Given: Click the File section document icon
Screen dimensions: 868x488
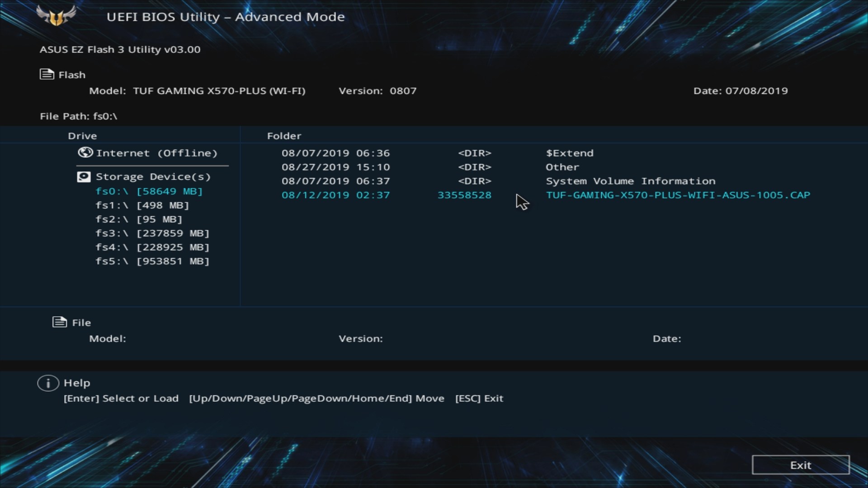Looking at the screenshot, I should [60, 322].
